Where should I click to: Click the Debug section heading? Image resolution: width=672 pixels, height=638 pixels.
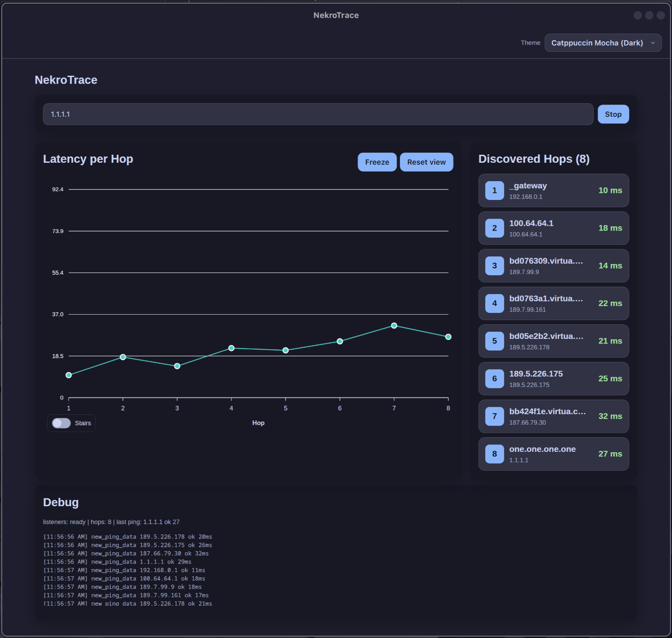click(x=61, y=502)
